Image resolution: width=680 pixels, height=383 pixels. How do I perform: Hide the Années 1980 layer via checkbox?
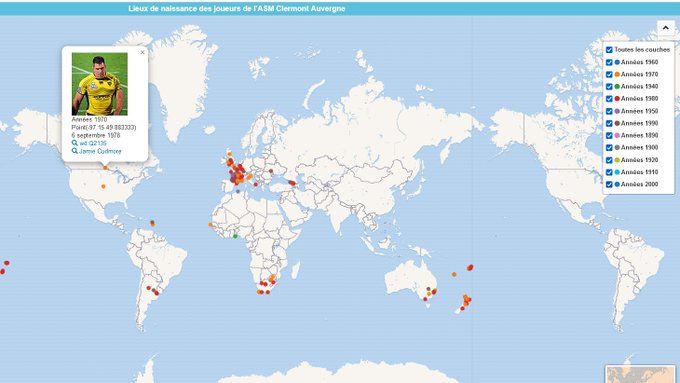609,99
